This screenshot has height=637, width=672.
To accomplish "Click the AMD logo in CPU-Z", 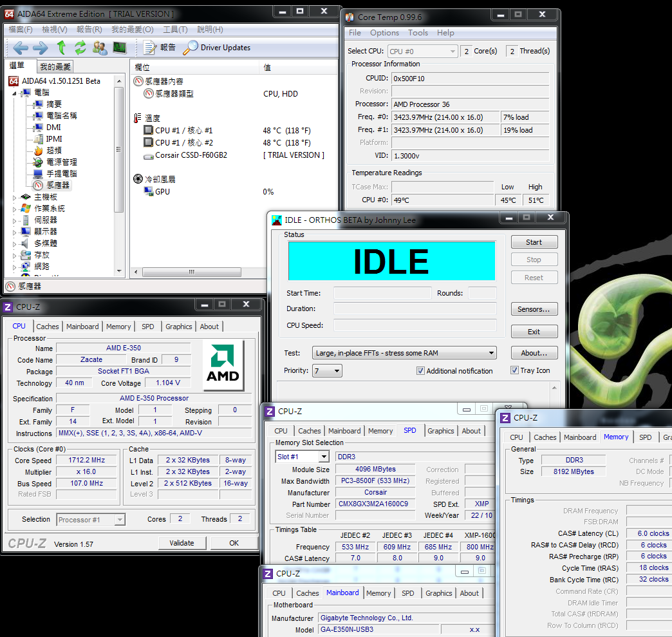I will click(x=223, y=365).
